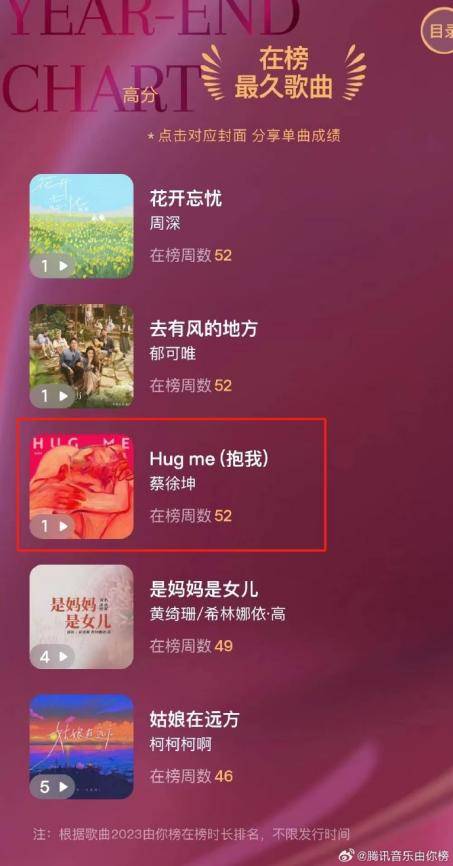Open 姑娘在远方 sunset cover
Viewport: 453px width, 866px height.
pos(81,747)
